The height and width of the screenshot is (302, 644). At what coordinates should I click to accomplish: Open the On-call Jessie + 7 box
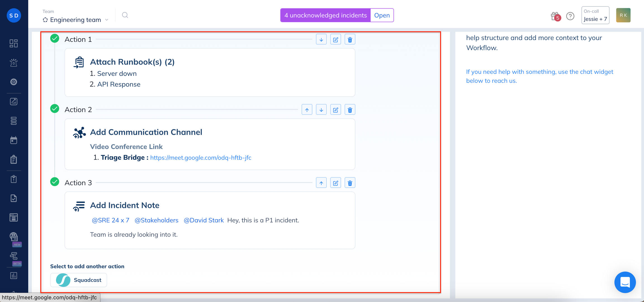595,15
